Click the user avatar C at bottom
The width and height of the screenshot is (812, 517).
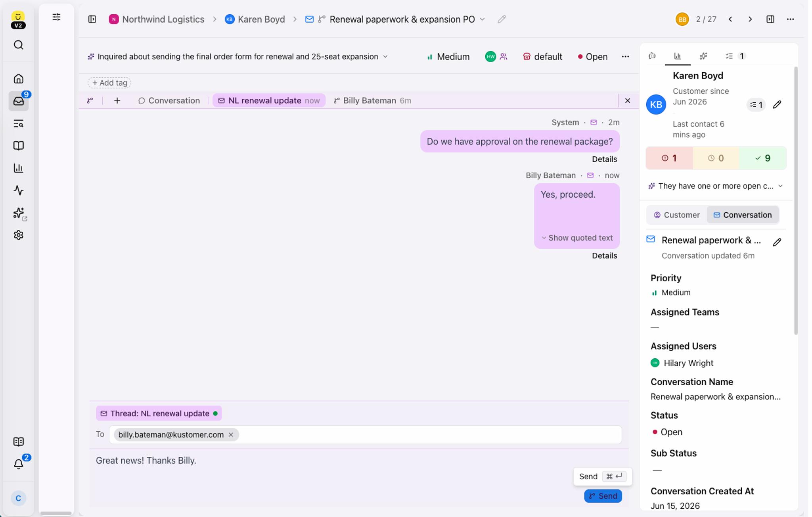18,498
